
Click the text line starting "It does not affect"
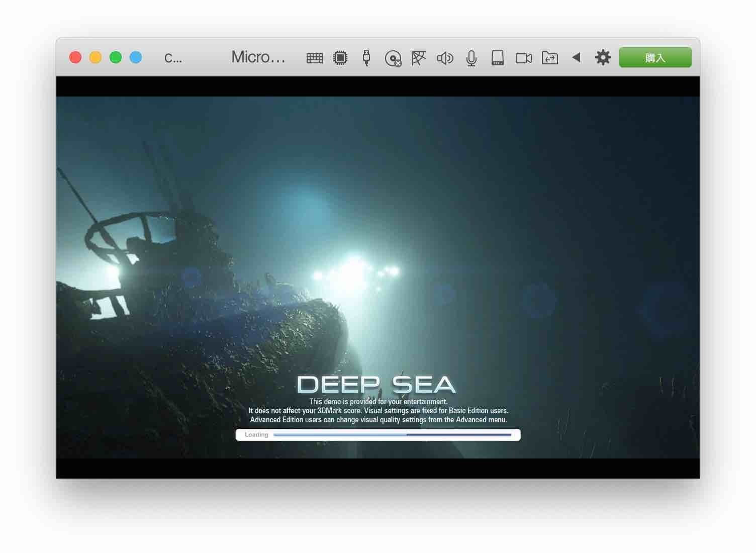pos(379,411)
